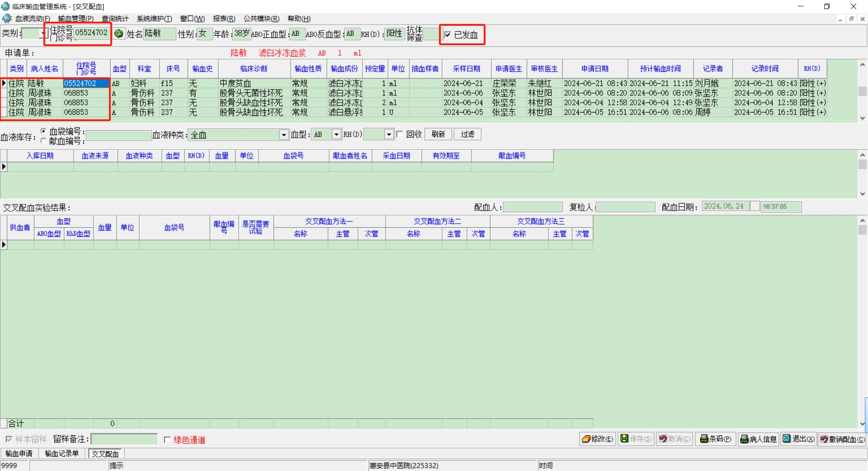Click the up arrow of the 交叉配血实验结果 scrollbar
The width and height of the screenshot is (868, 471).
click(863, 221)
